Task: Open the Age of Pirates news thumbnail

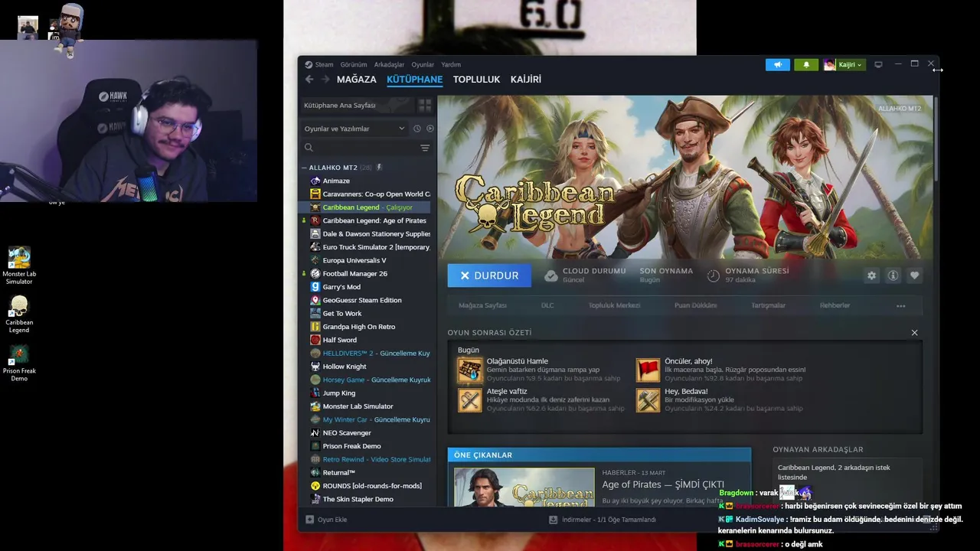Action: click(x=524, y=487)
